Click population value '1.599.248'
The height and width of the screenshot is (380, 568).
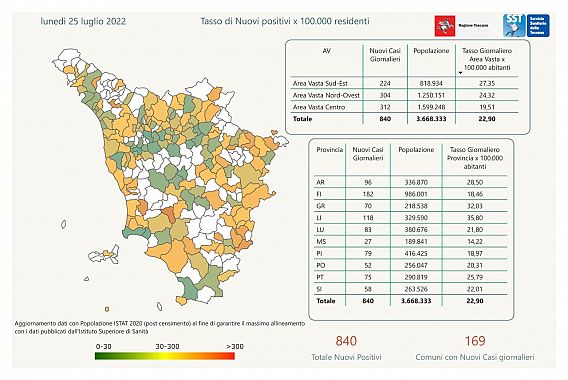431,107
